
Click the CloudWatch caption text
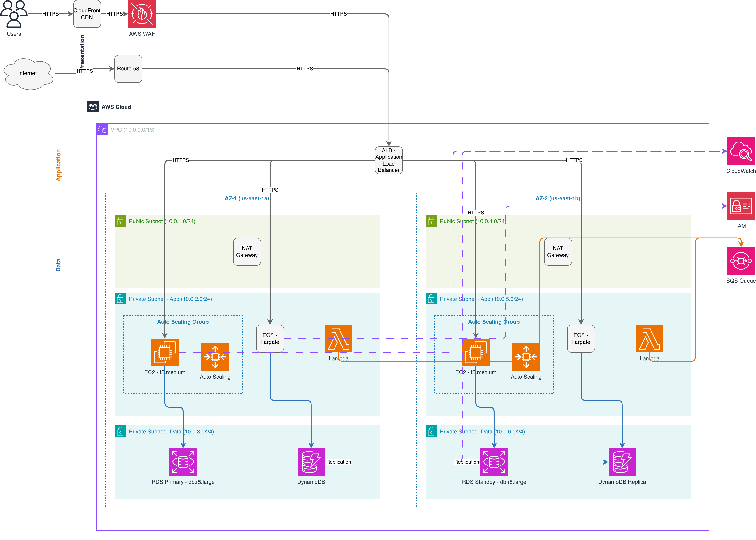(741, 171)
